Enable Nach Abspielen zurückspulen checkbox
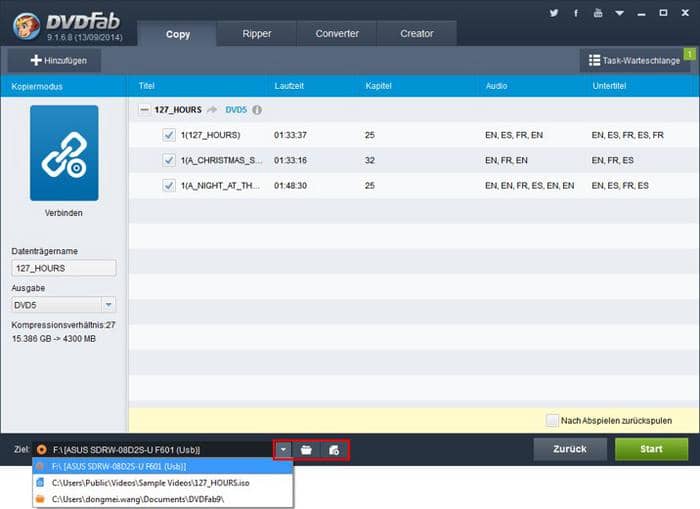700x509 pixels. tap(552, 421)
